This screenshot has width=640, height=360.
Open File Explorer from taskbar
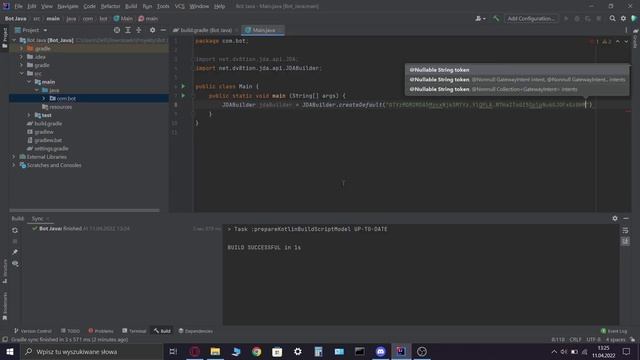point(215,351)
